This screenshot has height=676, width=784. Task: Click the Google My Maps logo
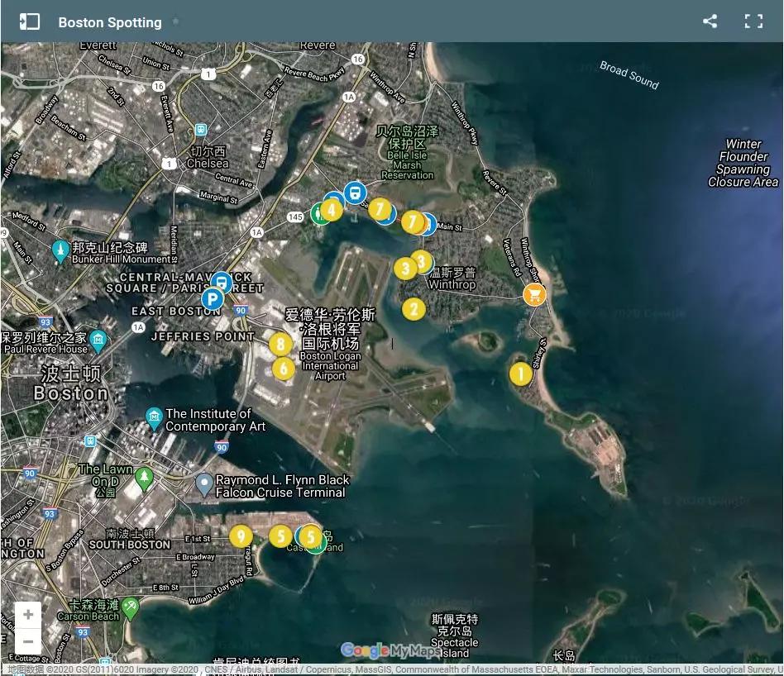[x=390, y=650]
